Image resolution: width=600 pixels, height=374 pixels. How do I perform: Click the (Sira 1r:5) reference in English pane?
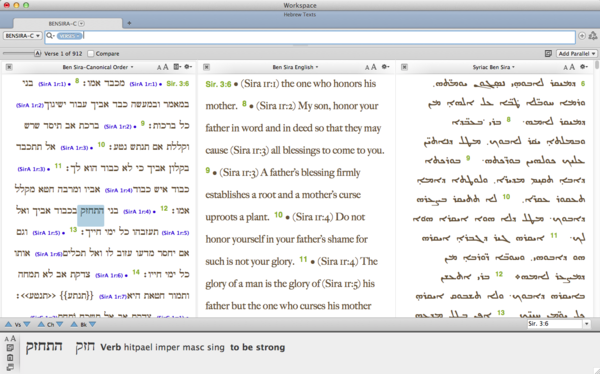click(x=341, y=284)
